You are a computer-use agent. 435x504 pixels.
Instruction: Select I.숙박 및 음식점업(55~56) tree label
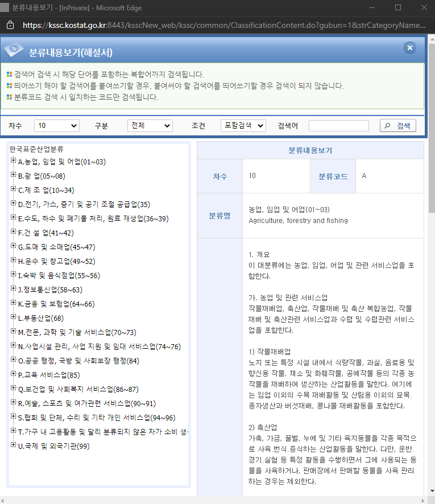click(59, 276)
